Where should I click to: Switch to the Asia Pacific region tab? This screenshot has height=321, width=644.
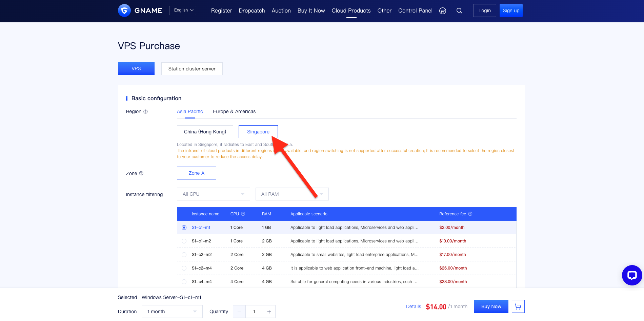coord(190,111)
